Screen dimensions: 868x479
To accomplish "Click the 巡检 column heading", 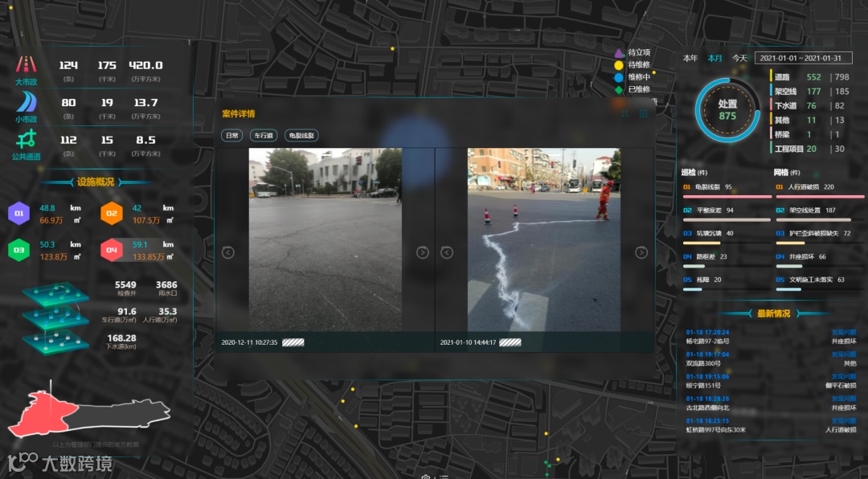I will click(694, 173).
